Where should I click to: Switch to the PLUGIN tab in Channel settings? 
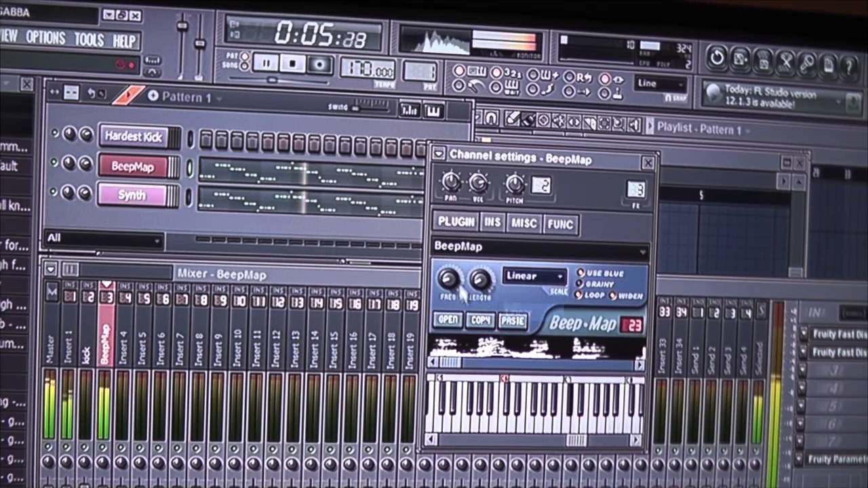point(456,222)
